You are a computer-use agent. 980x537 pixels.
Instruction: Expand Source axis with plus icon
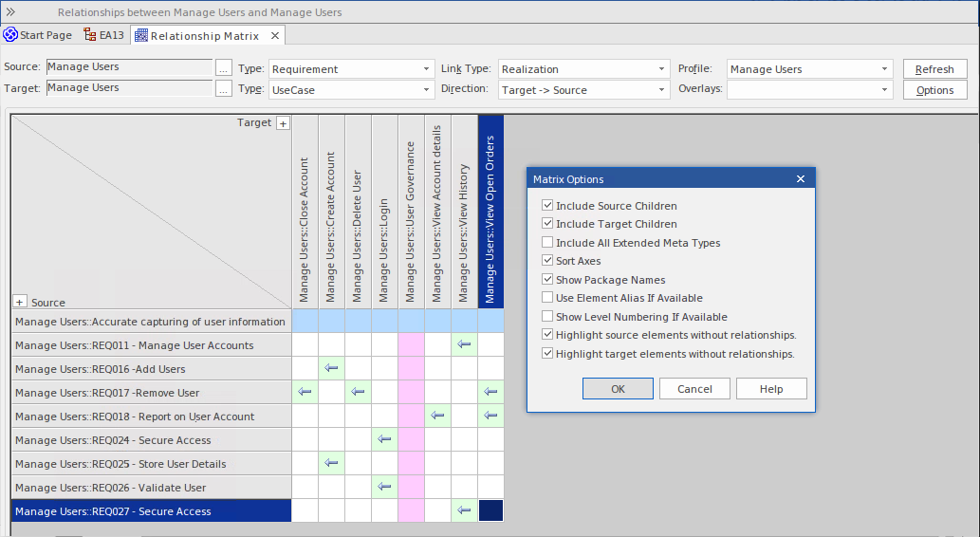point(20,302)
